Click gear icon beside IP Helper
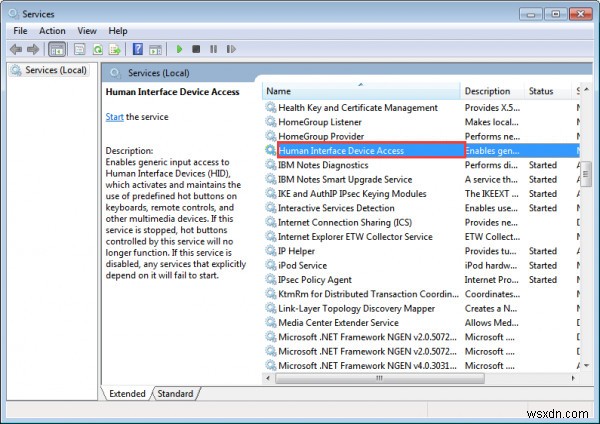600x424 pixels. [271, 251]
